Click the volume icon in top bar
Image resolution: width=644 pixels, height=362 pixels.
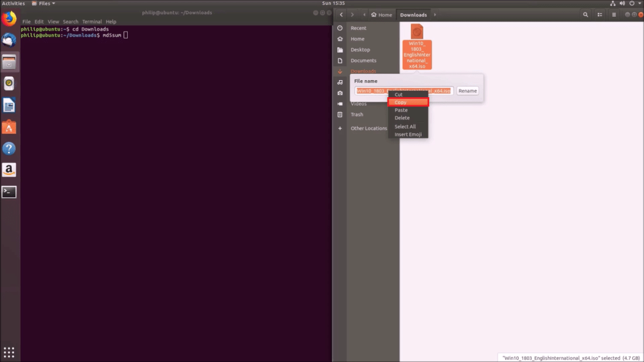622,4
